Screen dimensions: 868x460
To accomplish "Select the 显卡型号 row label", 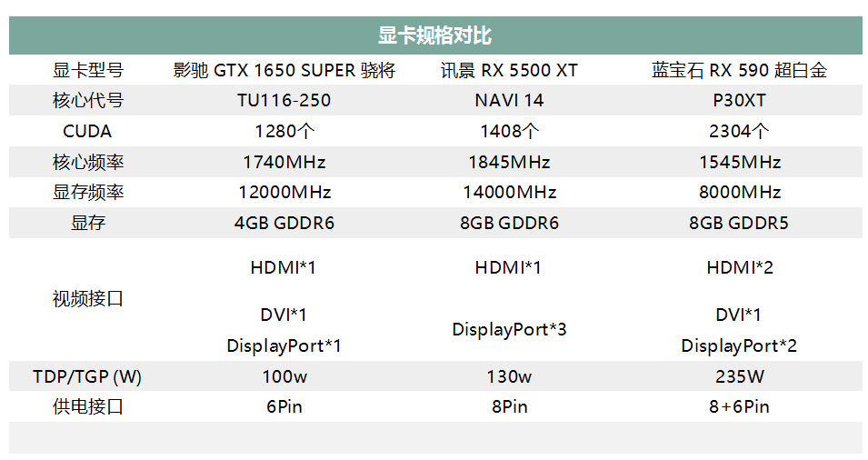I will pos(87,70).
